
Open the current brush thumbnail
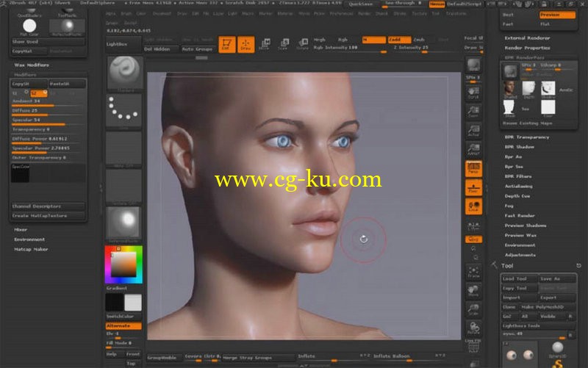click(x=124, y=73)
